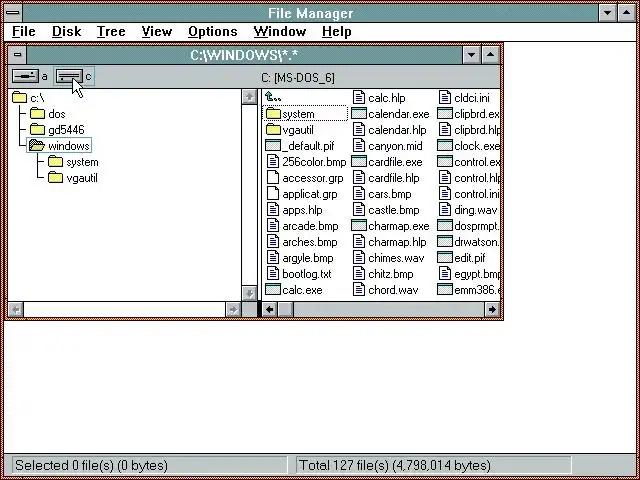
Task: Select the file name calc.hlp
Action: pos(387,98)
